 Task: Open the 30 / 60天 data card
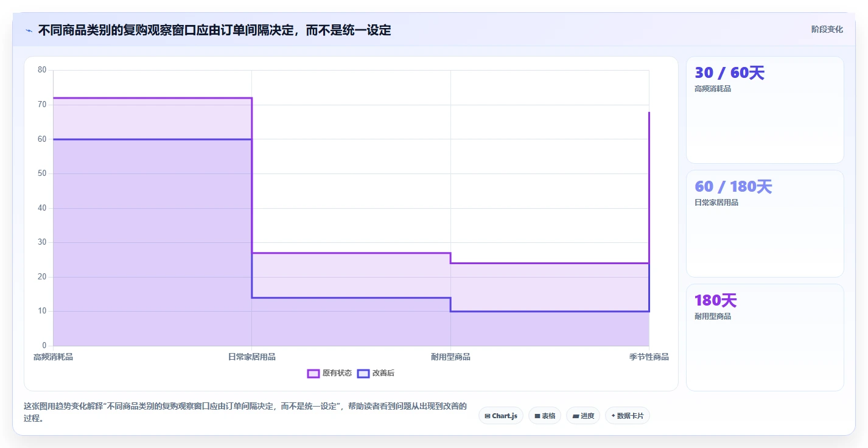(x=765, y=110)
